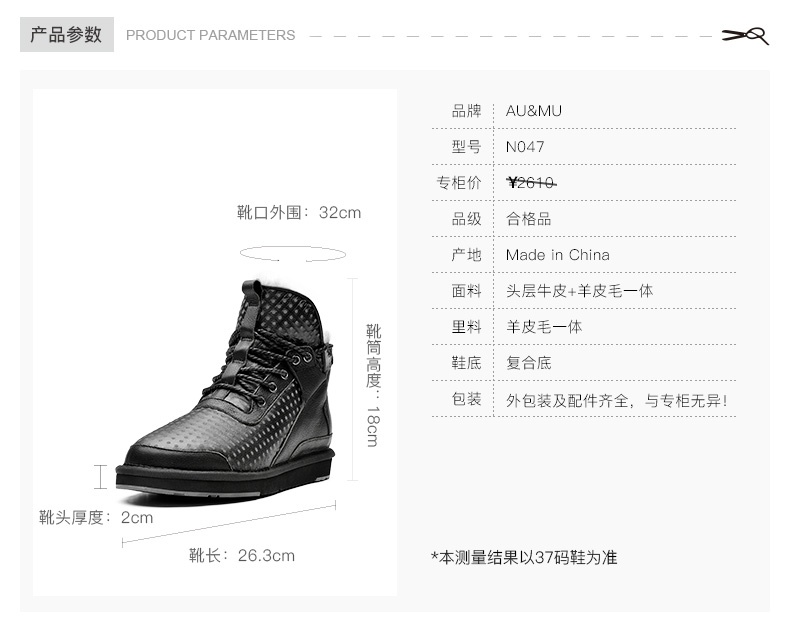
Task: Click the 复合底 sole value
Action: [x=529, y=363]
